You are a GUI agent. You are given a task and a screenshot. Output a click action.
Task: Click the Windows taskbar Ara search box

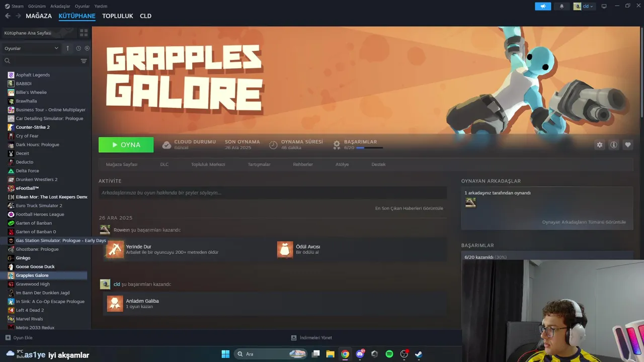(x=271, y=354)
